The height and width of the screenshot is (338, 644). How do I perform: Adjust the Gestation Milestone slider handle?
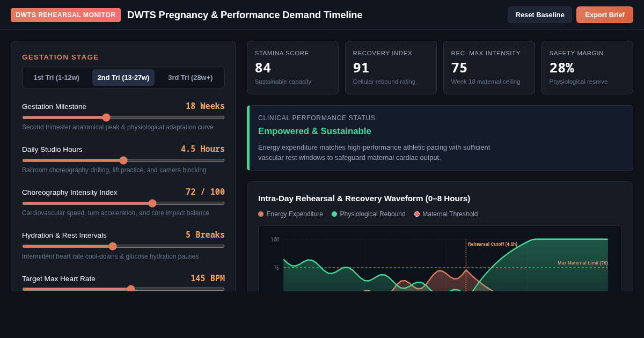(106, 117)
